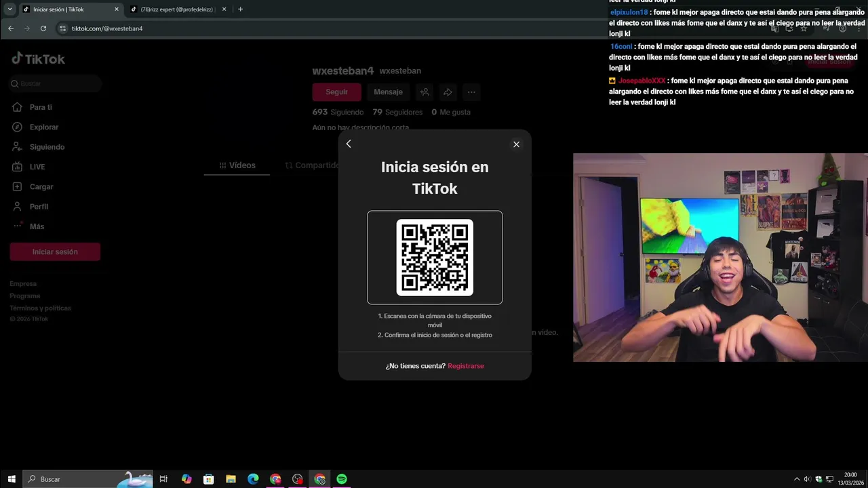Click the share arrow icon on profile
The image size is (868, 488).
[448, 92]
